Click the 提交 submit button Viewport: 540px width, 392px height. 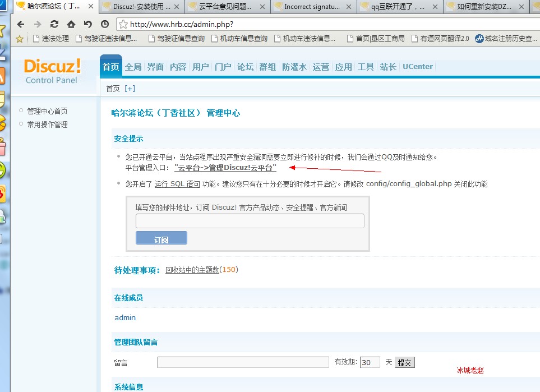coord(405,362)
